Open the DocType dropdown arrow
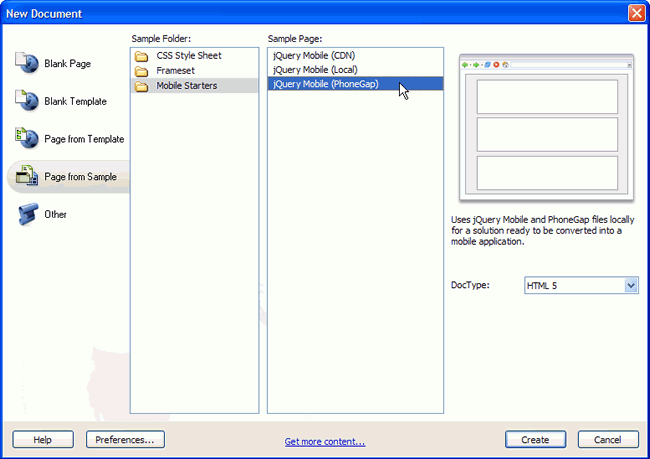Screen dimensions: 650x459 (631, 285)
